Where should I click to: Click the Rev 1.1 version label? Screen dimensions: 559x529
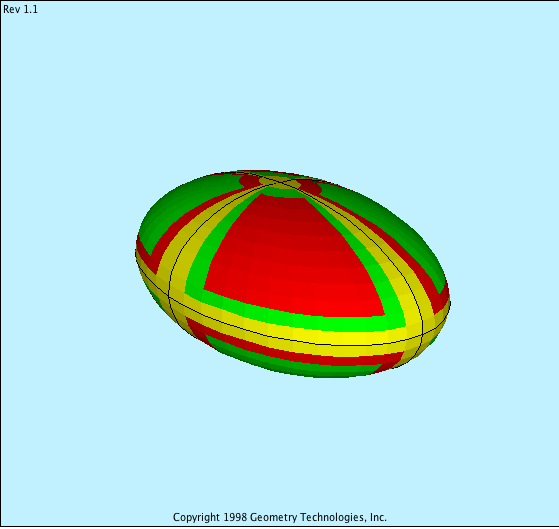click(20, 9)
